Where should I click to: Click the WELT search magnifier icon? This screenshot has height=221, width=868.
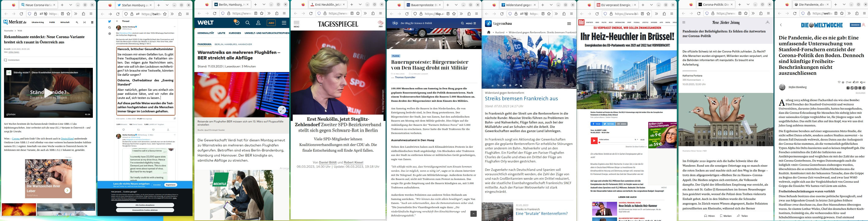coord(248,23)
